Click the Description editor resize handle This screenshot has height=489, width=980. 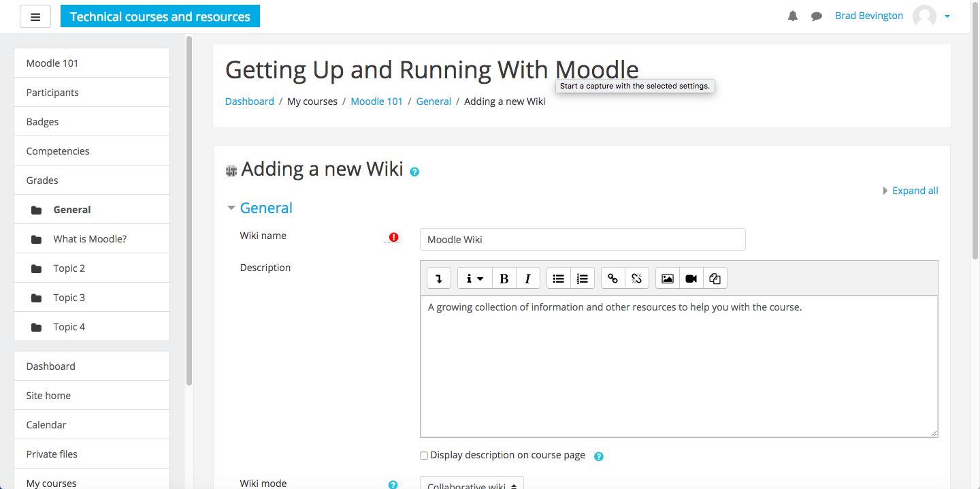(x=934, y=433)
